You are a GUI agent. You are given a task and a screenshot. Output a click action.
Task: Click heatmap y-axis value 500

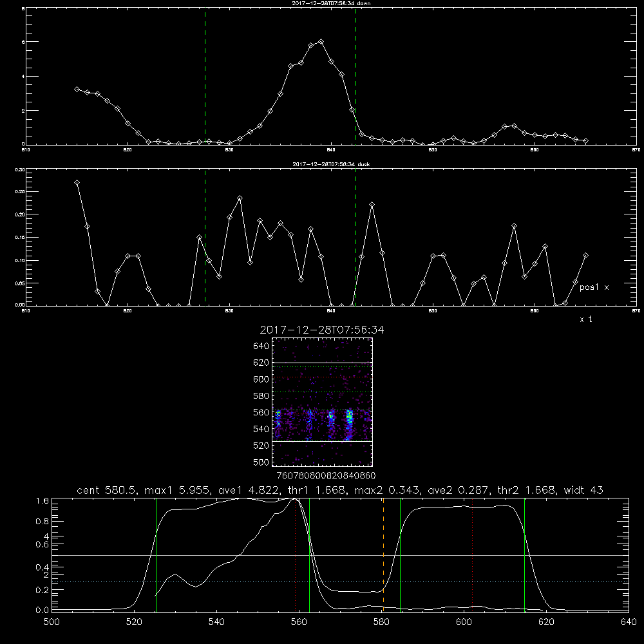pyautogui.click(x=261, y=462)
